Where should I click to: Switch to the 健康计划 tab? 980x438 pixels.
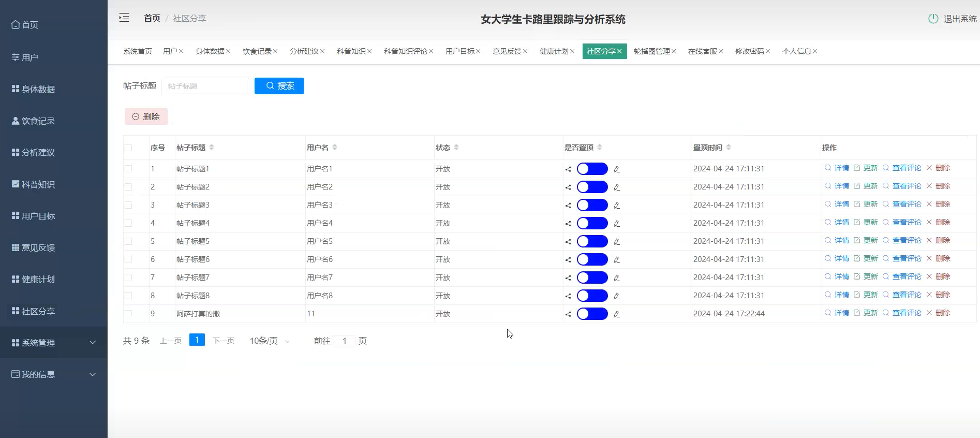pos(554,51)
